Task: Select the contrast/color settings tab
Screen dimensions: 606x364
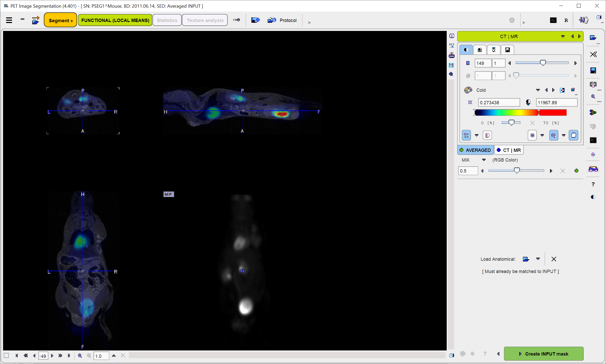Action: (466, 50)
